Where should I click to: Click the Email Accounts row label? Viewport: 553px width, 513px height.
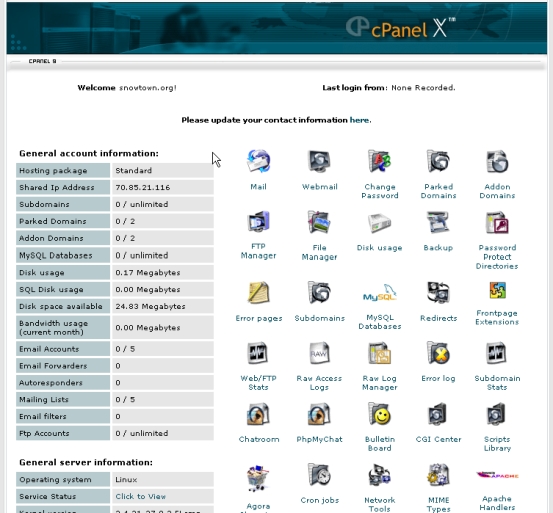click(49, 349)
